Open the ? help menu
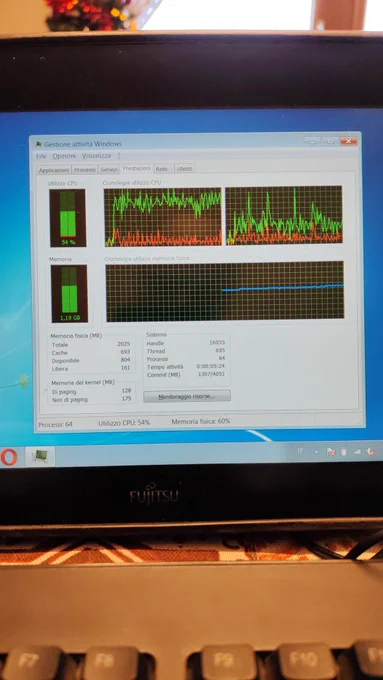The height and width of the screenshot is (680, 383). pyautogui.click(x=118, y=155)
